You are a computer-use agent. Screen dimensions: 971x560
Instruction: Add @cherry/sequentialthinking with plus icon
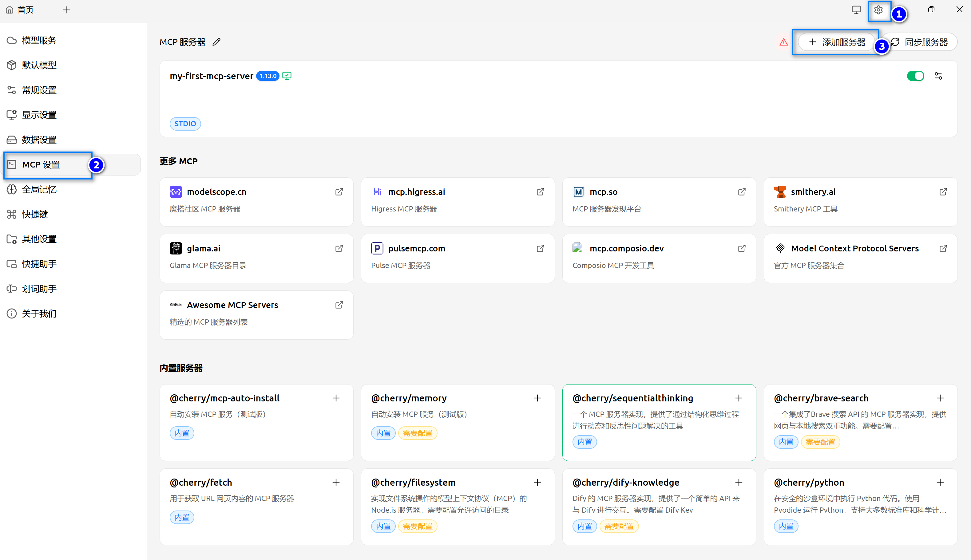point(739,398)
